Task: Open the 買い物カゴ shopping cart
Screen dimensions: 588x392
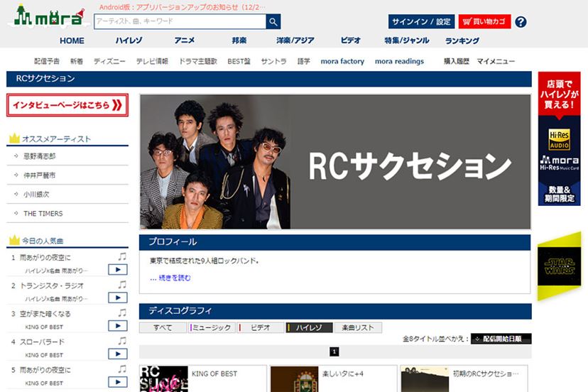Action: 484,22
